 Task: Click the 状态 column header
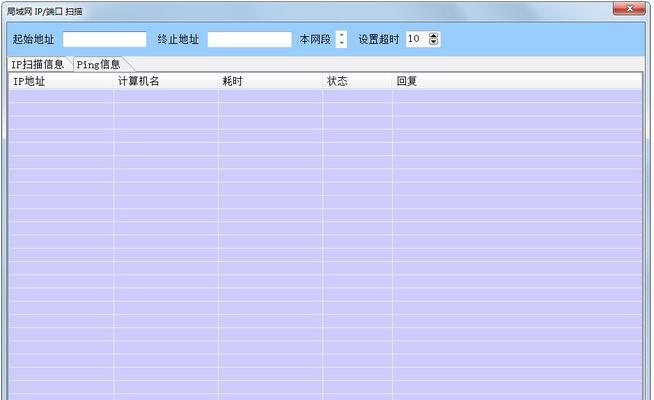pyautogui.click(x=357, y=81)
